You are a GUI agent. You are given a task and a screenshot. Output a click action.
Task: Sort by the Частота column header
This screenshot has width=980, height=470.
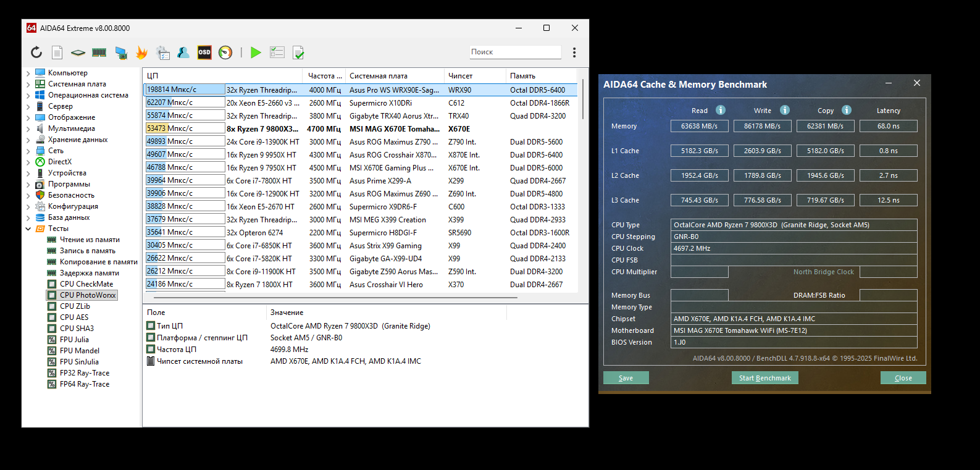pyautogui.click(x=324, y=76)
